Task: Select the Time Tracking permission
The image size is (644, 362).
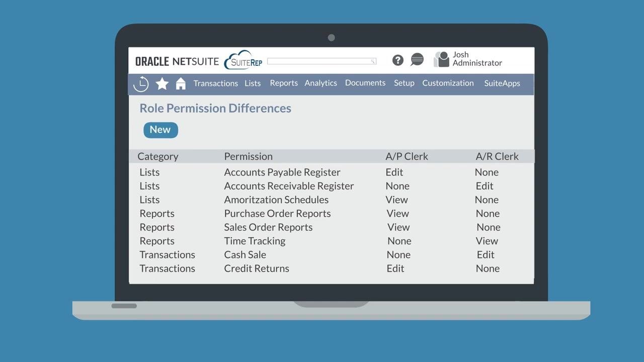Action: [x=255, y=241]
